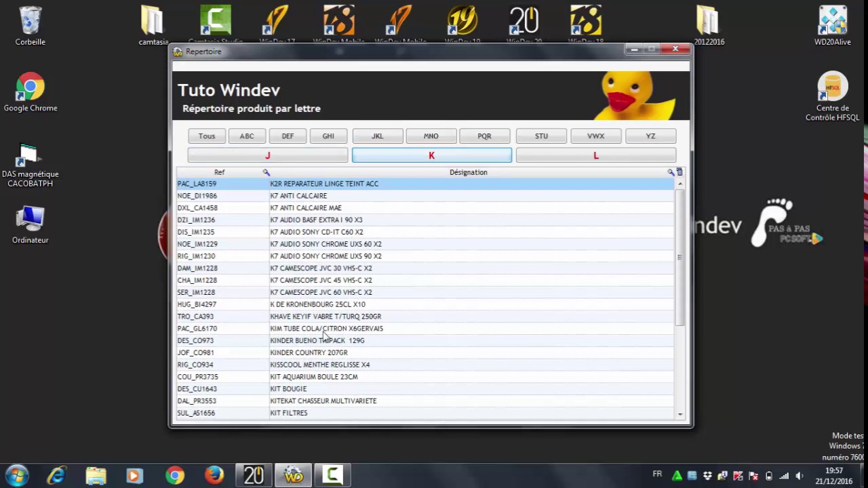Open the Corbeille recycle bin icon

(31, 26)
